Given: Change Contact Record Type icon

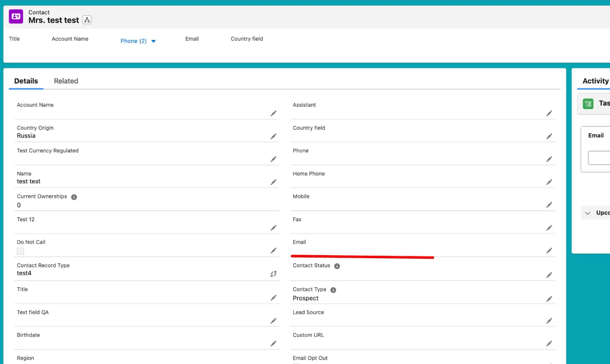Looking at the screenshot, I should coord(273,274).
